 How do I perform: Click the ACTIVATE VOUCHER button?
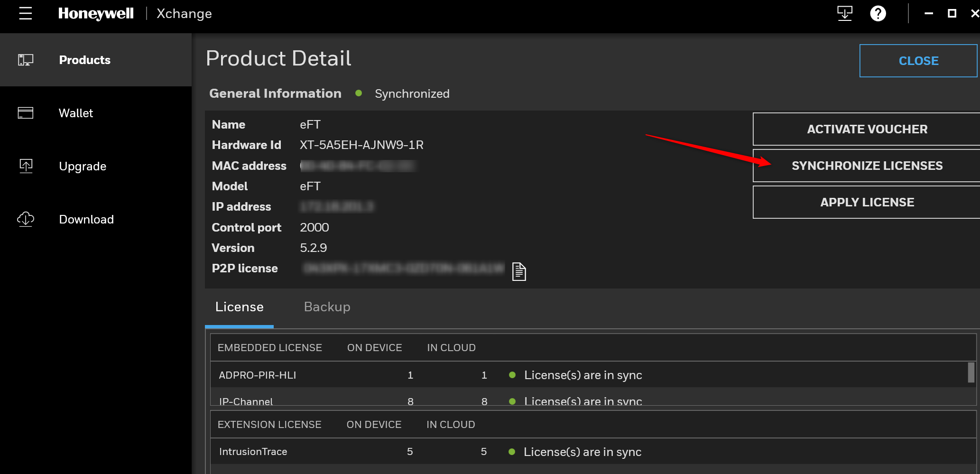(x=867, y=129)
